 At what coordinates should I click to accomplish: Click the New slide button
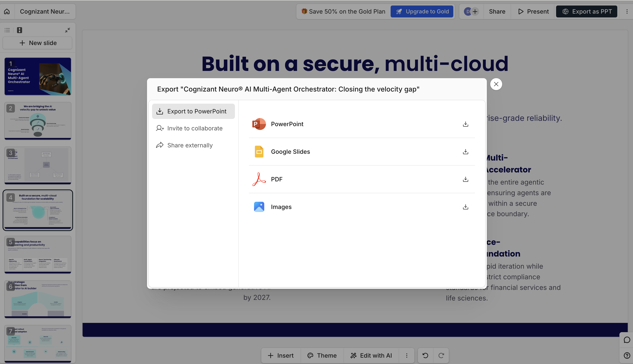pos(38,43)
